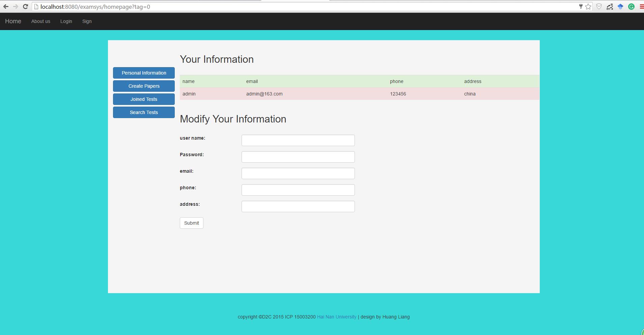This screenshot has height=335, width=644.
Task: Open Joined Tests section
Action: [144, 99]
